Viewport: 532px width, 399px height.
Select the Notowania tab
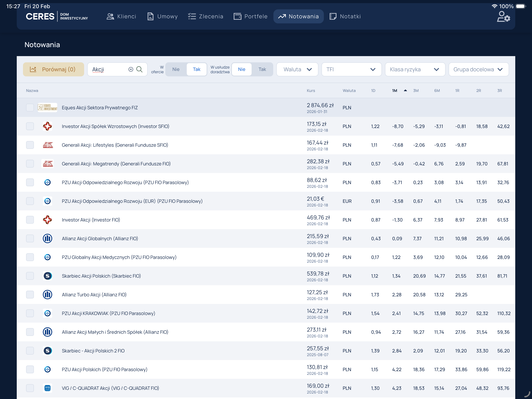coord(299,16)
